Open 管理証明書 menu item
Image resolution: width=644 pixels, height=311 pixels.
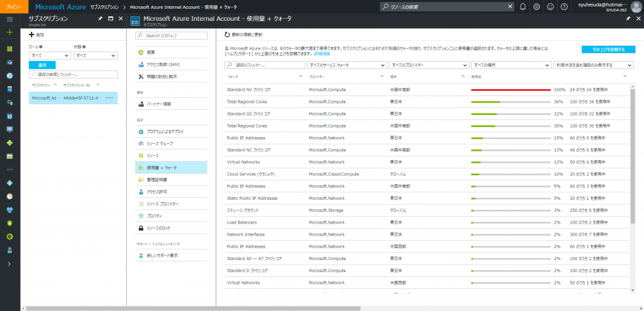click(171, 180)
